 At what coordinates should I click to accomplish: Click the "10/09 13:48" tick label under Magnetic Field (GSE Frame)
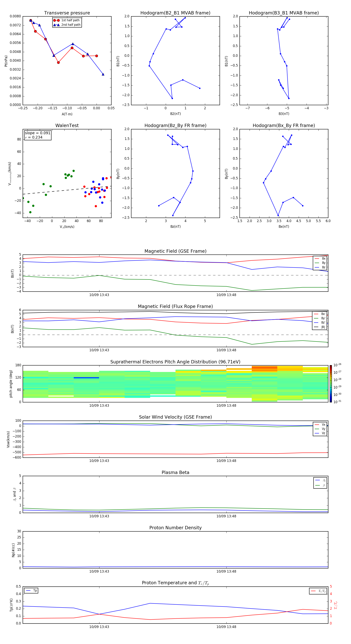226,295
